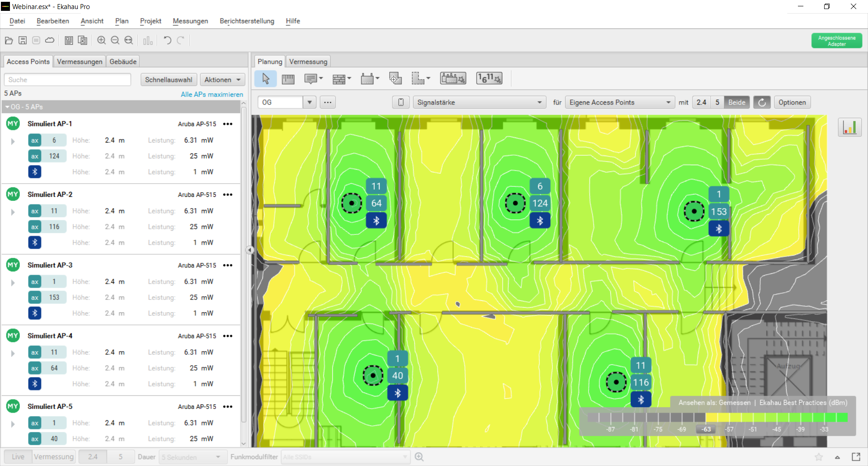Expand radios of Simuliert AP-1
Image resolution: width=868 pixels, height=466 pixels.
[13, 141]
